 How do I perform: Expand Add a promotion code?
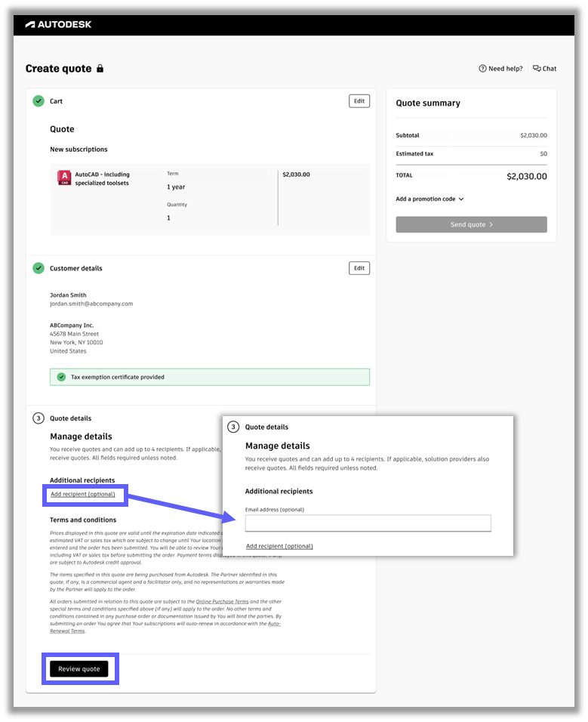[x=429, y=199]
